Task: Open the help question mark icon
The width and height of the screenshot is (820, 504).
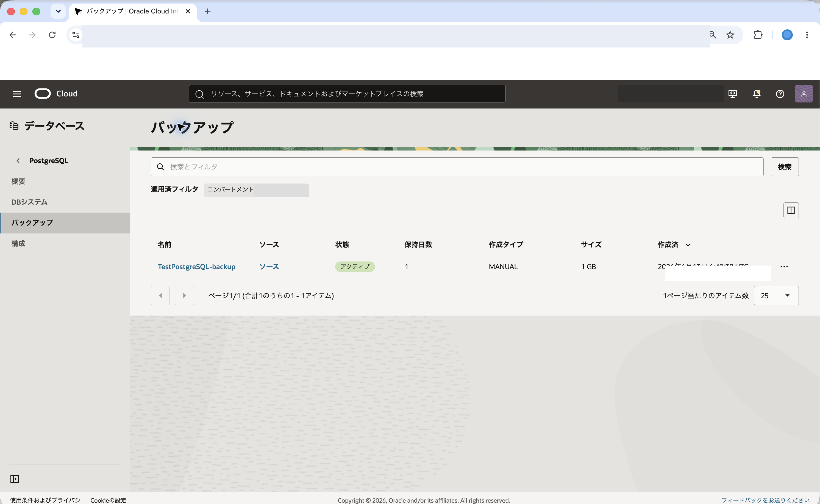Action: pyautogui.click(x=780, y=94)
